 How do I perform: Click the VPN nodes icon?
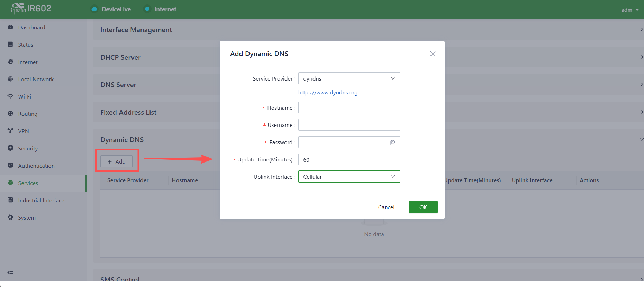10,131
